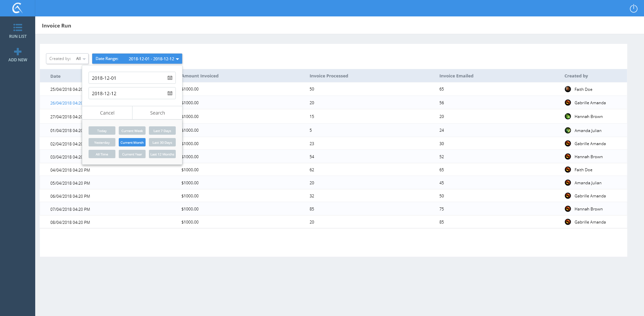
Task: Open calendar picker for end date 2018-12-12
Action: tap(170, 93)
